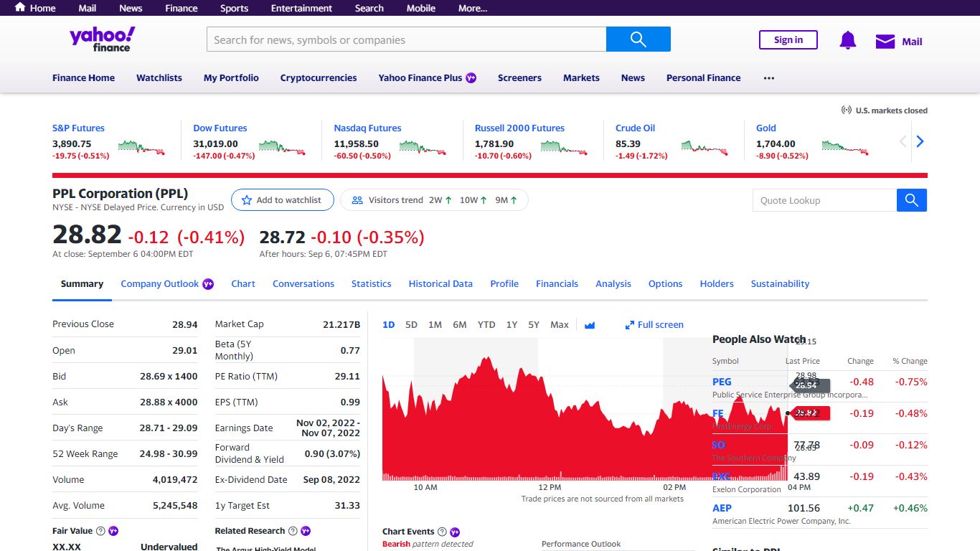Open Screeners navigation item
Screen dimensions: 980x551
point(519,77)
